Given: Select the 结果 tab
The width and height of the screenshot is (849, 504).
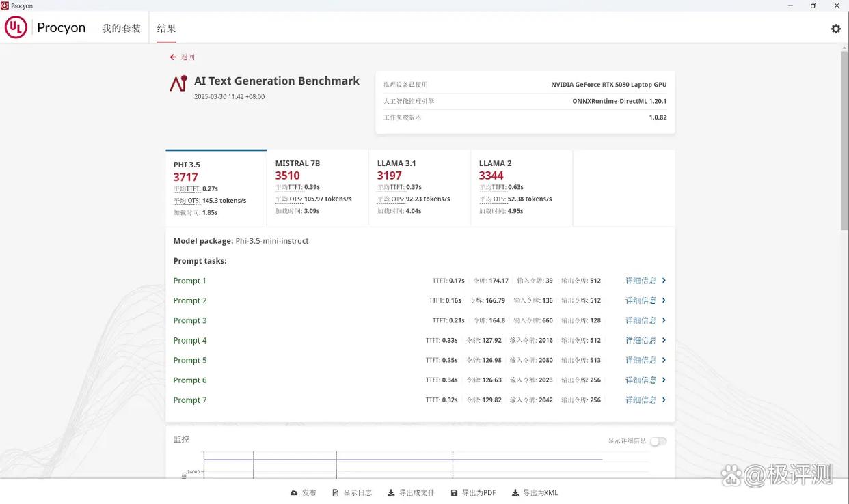Looking at the screenshot, I should pos(167,29).
